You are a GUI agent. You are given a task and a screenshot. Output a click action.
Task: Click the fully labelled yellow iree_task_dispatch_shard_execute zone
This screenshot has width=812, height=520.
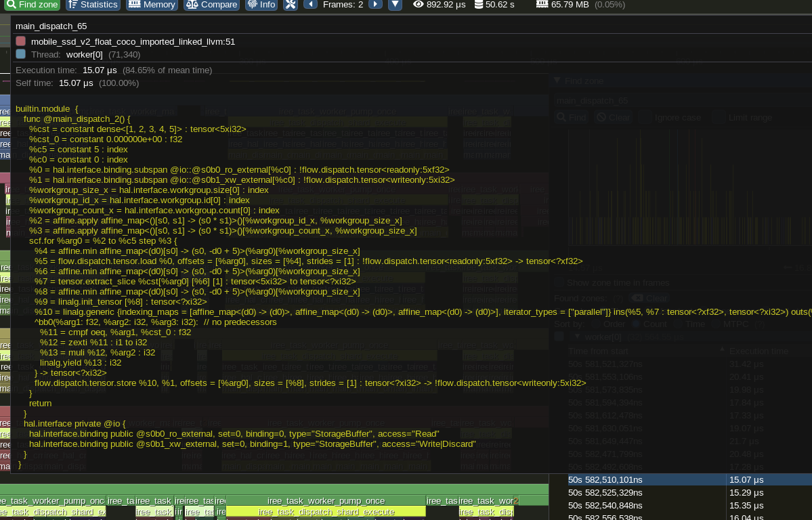click(326, 512)
